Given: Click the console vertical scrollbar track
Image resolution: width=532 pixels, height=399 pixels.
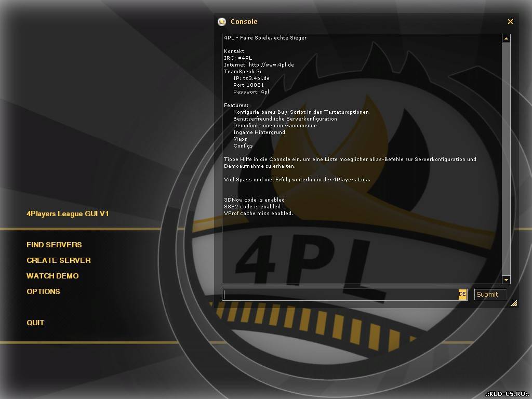Looking at the screenshot, I should tap(506, 159).
